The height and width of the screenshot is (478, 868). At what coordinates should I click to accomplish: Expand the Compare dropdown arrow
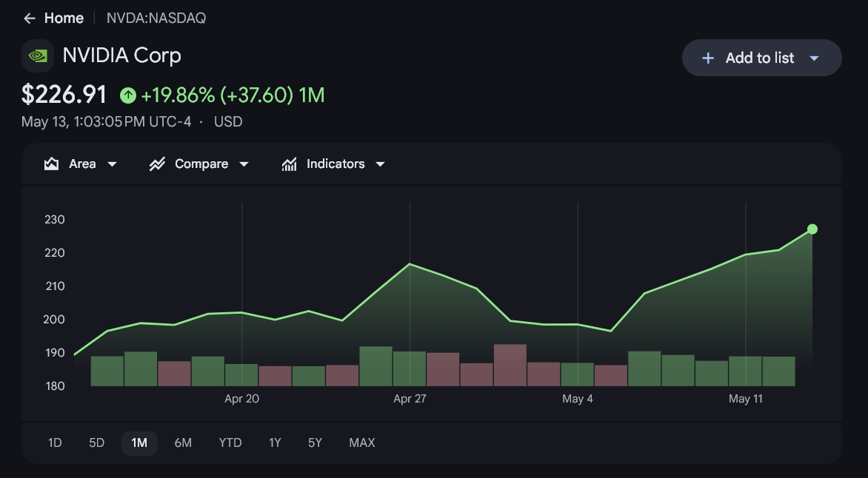click(244, 164)
